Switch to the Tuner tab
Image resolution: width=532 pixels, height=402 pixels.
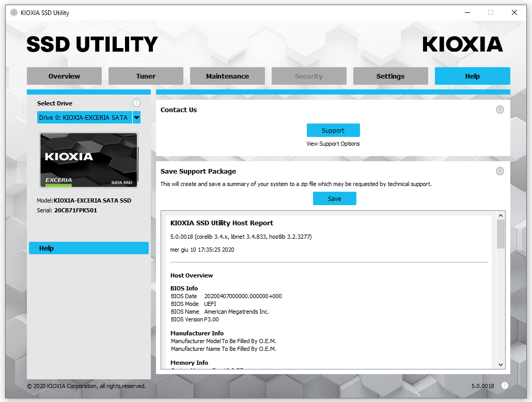coord(146,76)
